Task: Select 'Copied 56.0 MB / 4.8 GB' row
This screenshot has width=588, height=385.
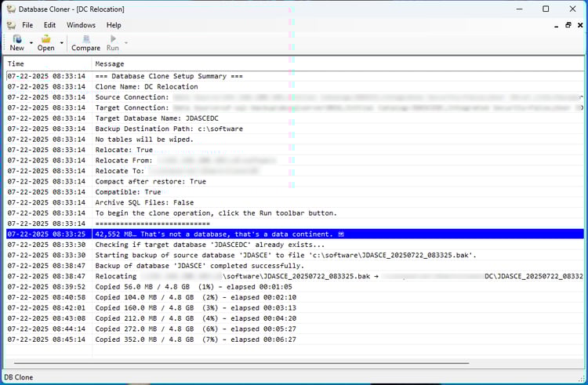Action: point(295,287)
